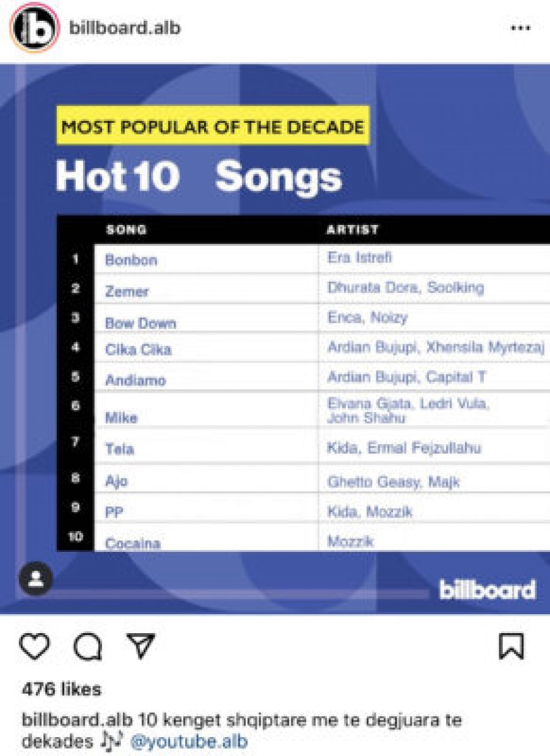Click the Most Popular of the Decade banner
This screenshot has height=756, width=550.
click(213, 127)
